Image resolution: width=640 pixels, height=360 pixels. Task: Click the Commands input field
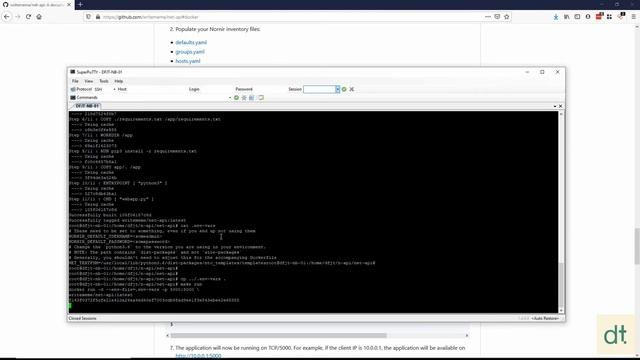tap(163, 98)
